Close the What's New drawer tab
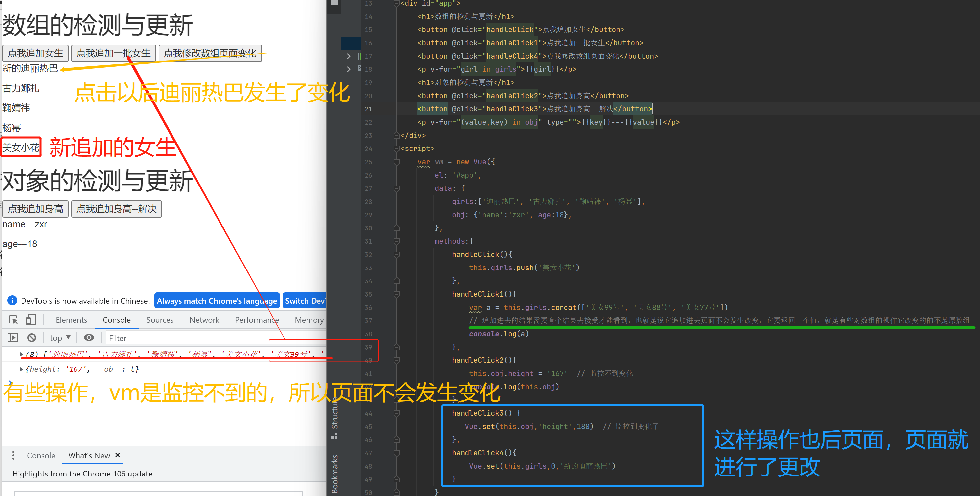The height and width of the screenshot is (496, 980). tap(118, 455)
